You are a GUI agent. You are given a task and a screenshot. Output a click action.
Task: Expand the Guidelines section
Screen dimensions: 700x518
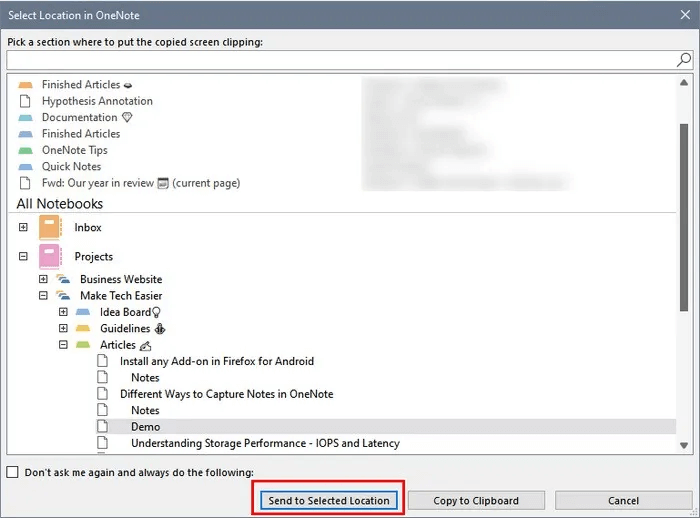pyautogui.click(x=63, y=328)
